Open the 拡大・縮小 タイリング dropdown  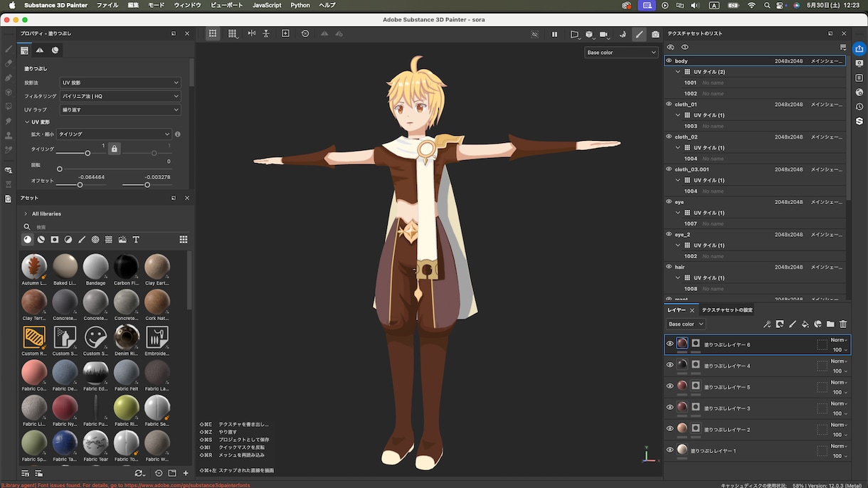pyautogui.click(x=115, y=134)
